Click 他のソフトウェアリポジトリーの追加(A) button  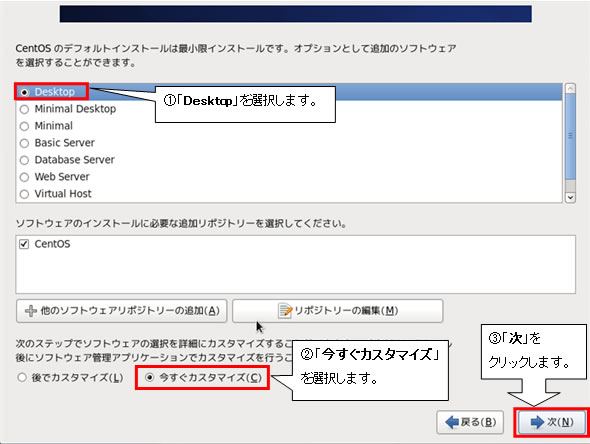point(122,311)
